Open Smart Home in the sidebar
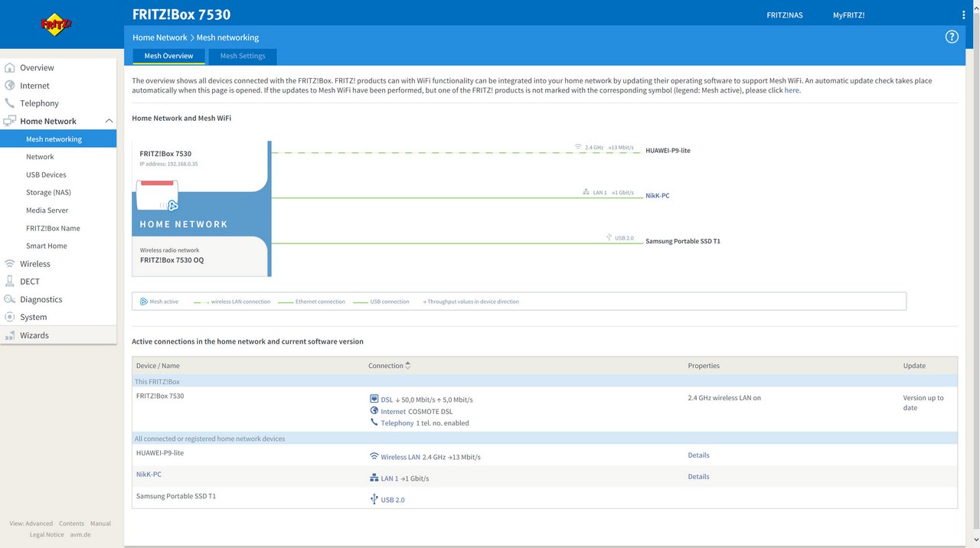Viewport: 980px width, 548px height. [46, 246]
